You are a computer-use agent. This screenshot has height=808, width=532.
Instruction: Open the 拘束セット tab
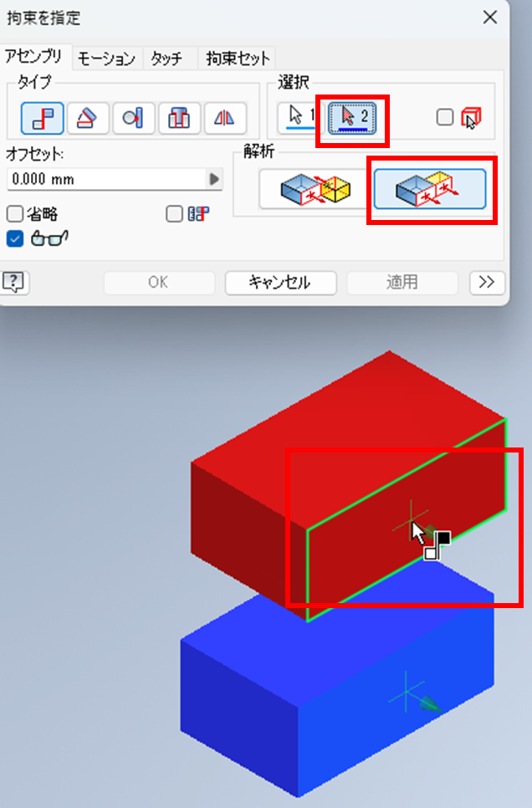point(238,59)
